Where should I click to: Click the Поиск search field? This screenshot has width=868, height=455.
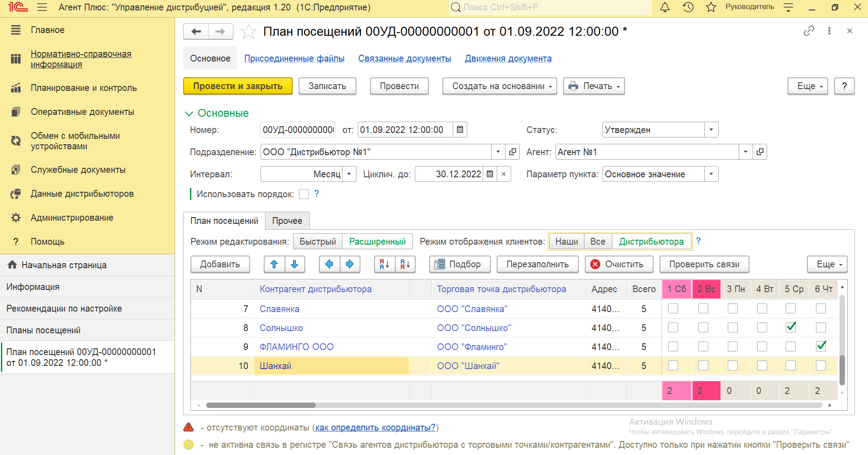point(550,7)
